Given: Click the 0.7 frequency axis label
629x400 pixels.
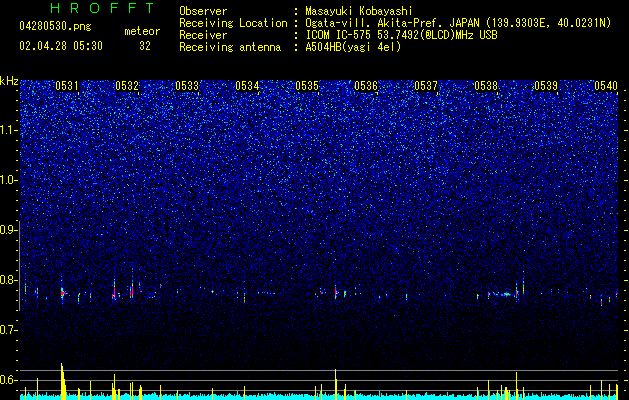Looking at the screenshot, I should coord(9,330).
